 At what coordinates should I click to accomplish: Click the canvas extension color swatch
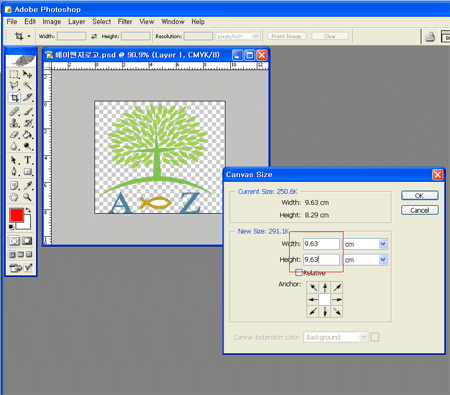[x=375, y=337]
